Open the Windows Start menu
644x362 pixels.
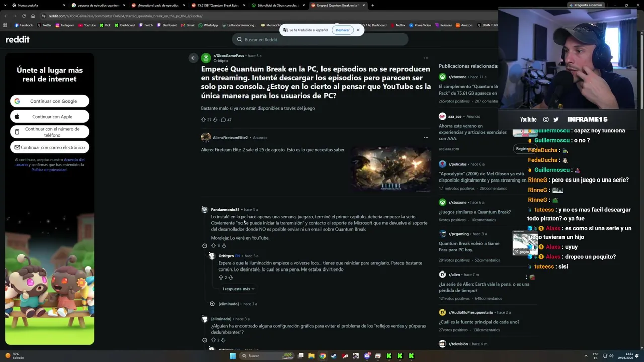pyautogui.click(x=233, y=356)
